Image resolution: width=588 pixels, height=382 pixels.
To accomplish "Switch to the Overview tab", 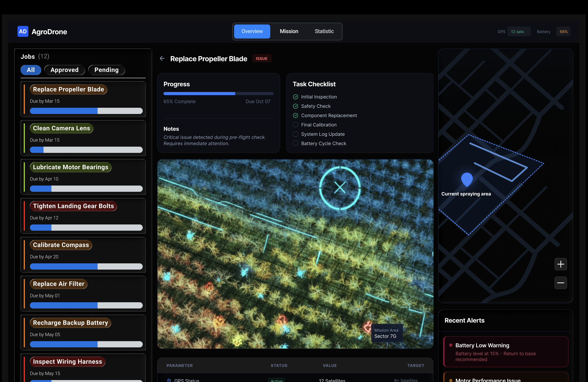I will coord(252,31).
